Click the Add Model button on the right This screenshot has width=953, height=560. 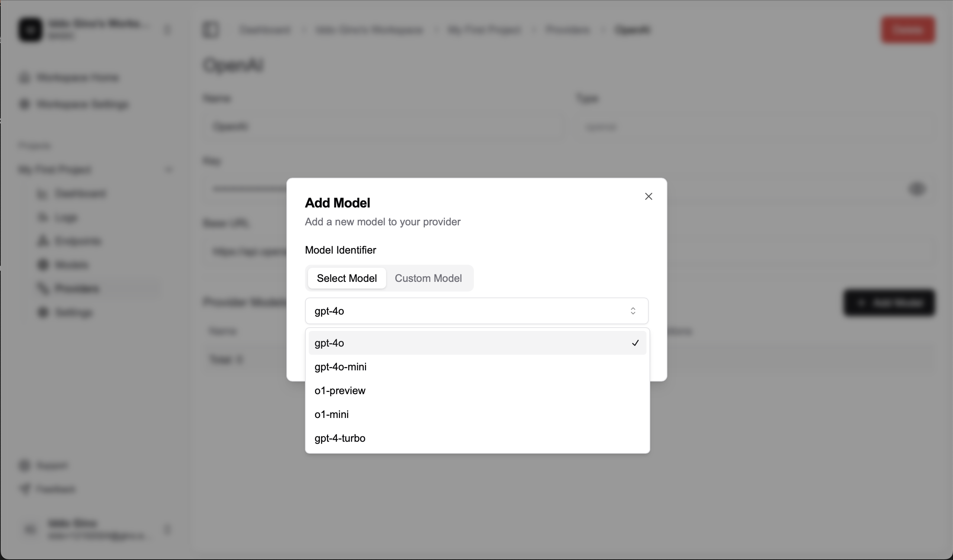point(889,303)
